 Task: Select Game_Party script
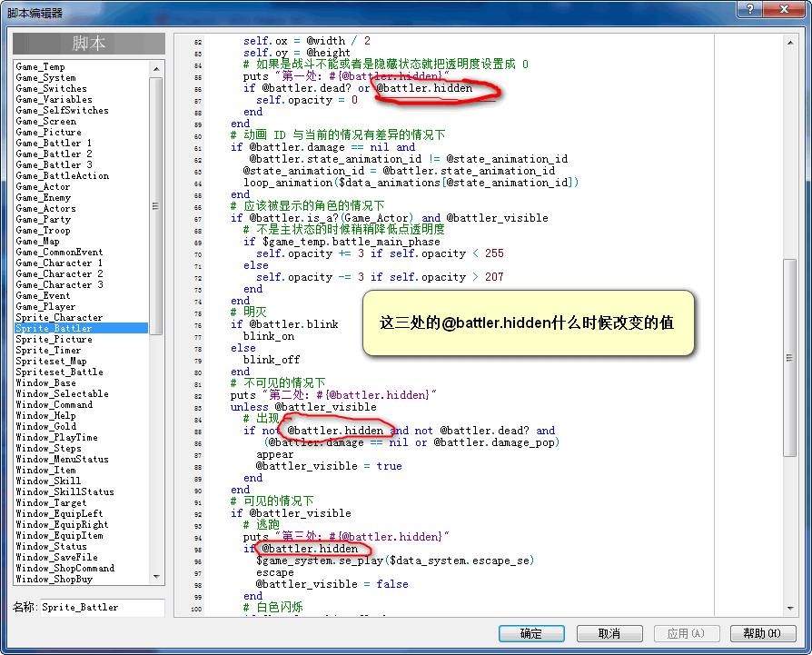[43, 219]
